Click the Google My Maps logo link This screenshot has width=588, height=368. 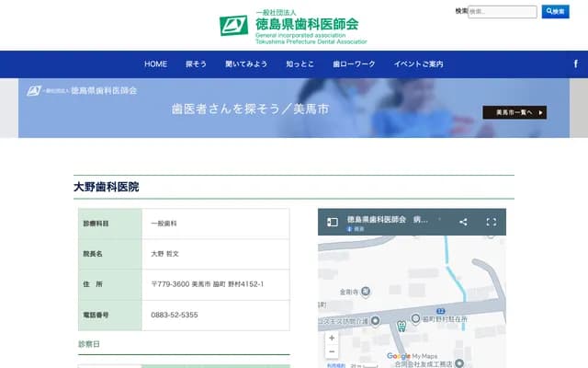[x=412, y=356]
